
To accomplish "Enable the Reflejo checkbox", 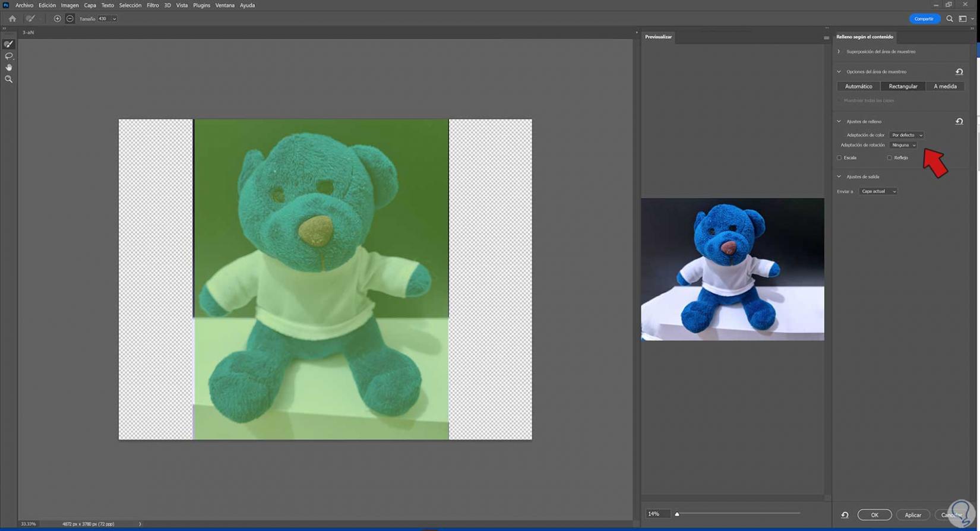I will pos(889,158).
